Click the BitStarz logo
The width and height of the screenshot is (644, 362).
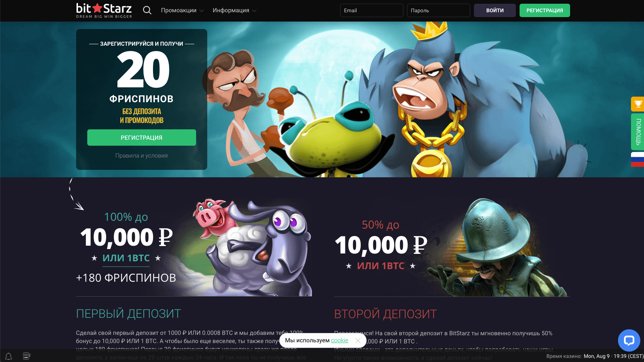click(x=104, y=10)
